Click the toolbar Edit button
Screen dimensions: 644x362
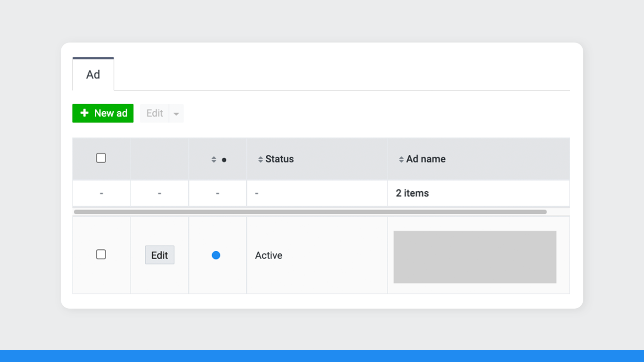coord(155,113)
